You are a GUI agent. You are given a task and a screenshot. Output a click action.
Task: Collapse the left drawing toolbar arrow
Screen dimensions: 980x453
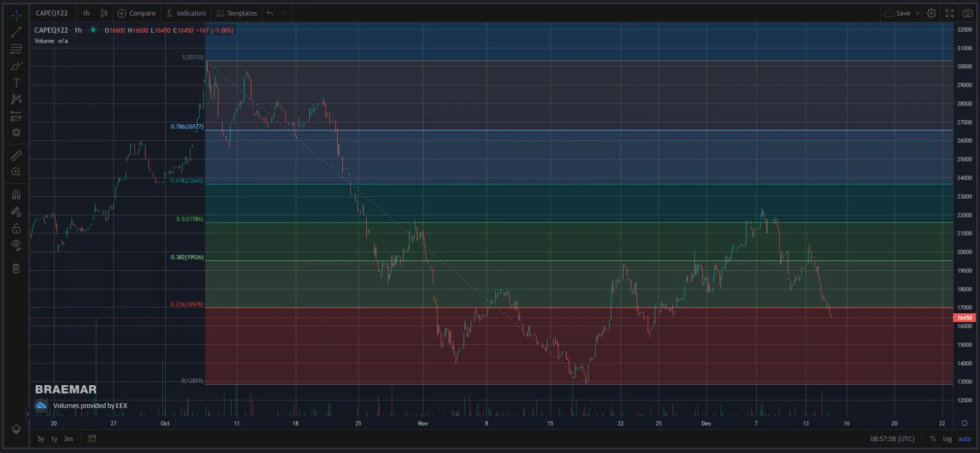(27, 414)
